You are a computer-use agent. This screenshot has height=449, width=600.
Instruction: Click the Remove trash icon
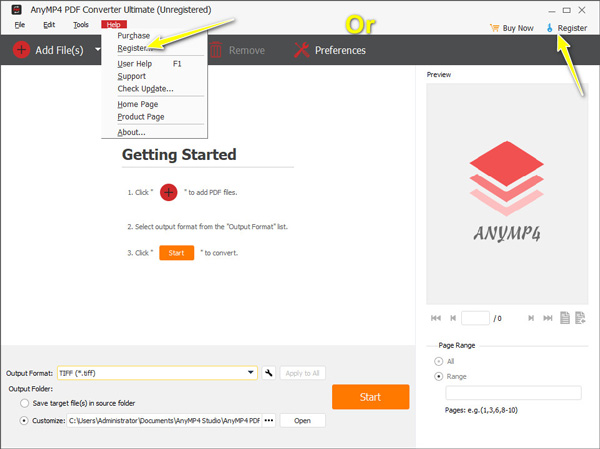(x=216, y=50)
